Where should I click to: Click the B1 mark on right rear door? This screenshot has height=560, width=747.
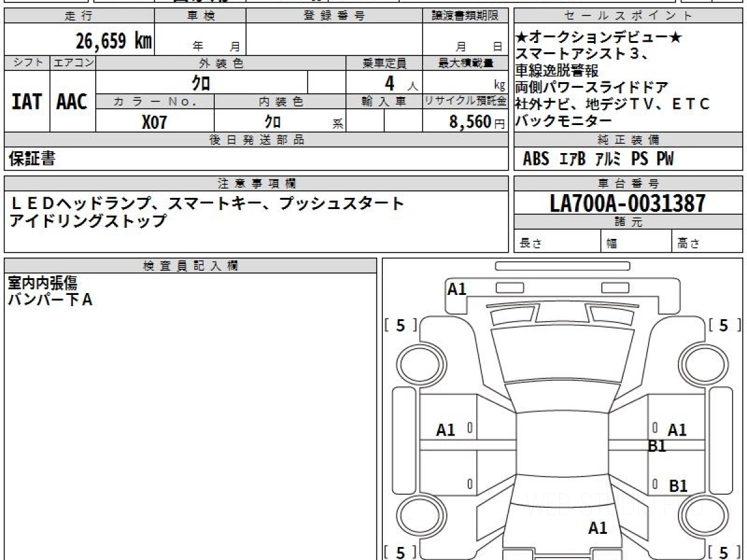coord(678,486)
